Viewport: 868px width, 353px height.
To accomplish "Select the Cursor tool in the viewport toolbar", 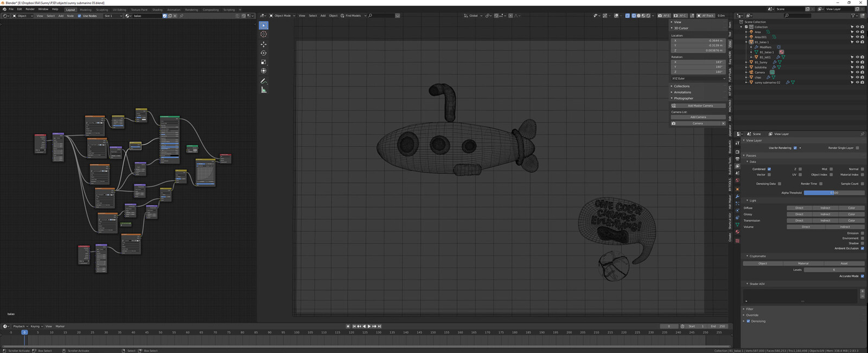I will 264,34.
